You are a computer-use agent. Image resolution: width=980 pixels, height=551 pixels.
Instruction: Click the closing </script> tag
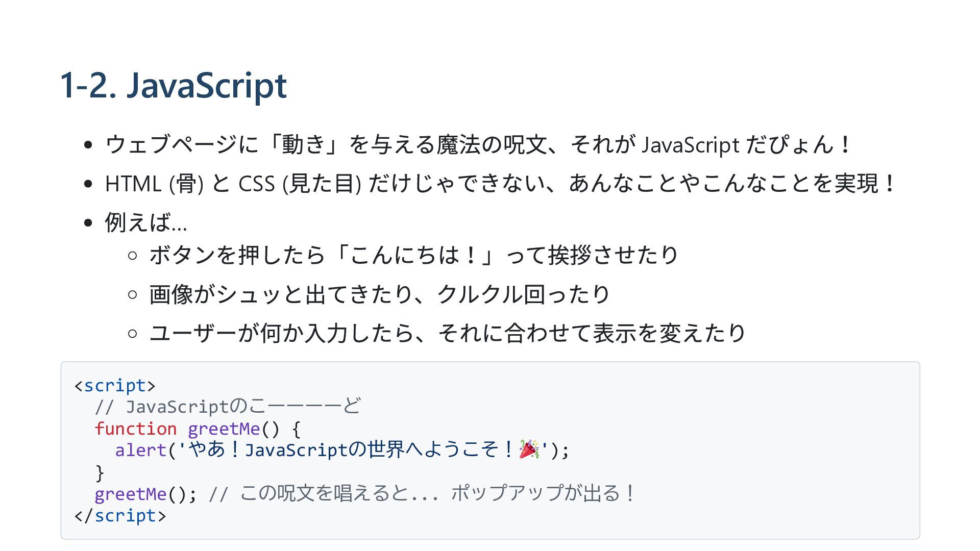pyautogui.click(x=120, y=516)
